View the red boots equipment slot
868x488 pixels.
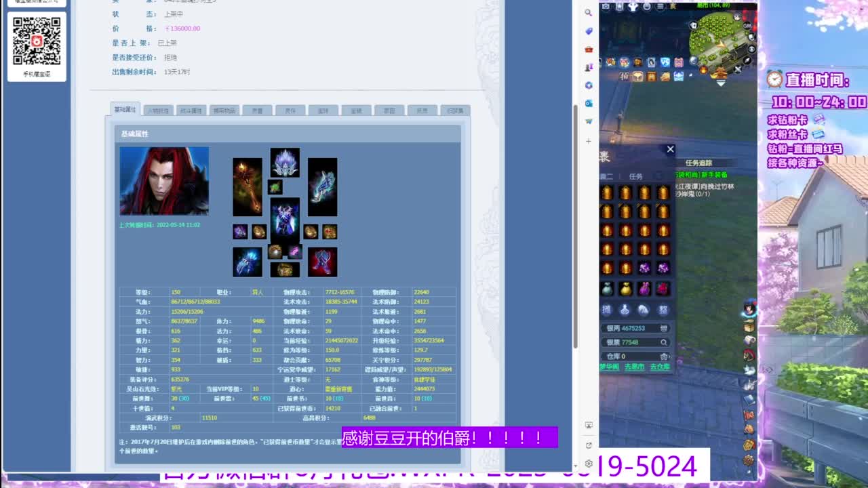pyautogui.click(x=322, y=262)
